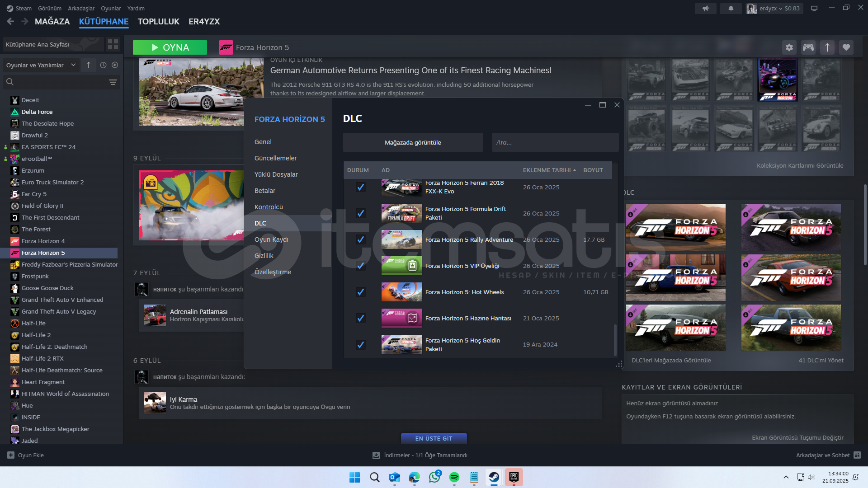Open the Görünüm menu
The height and width of the screenshot is (488, 868).
tap(50, 8)
